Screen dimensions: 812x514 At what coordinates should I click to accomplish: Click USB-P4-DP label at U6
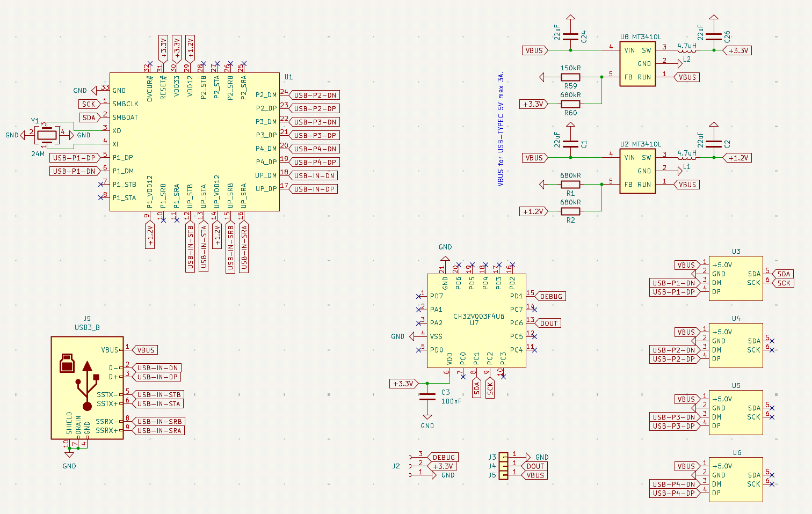675,493
